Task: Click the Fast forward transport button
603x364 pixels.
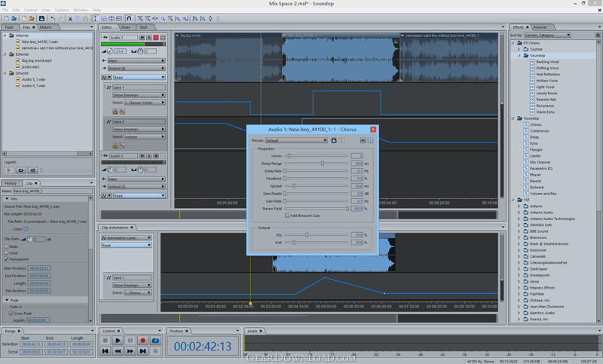Action: pyautogui.click(x=130, y=351)
